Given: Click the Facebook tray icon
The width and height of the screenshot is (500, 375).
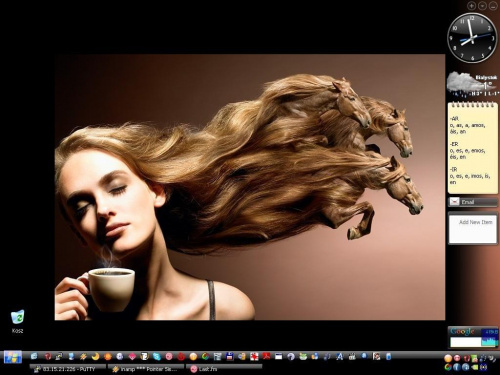Looking at the screenshot, I should click(x=457, y=367).
